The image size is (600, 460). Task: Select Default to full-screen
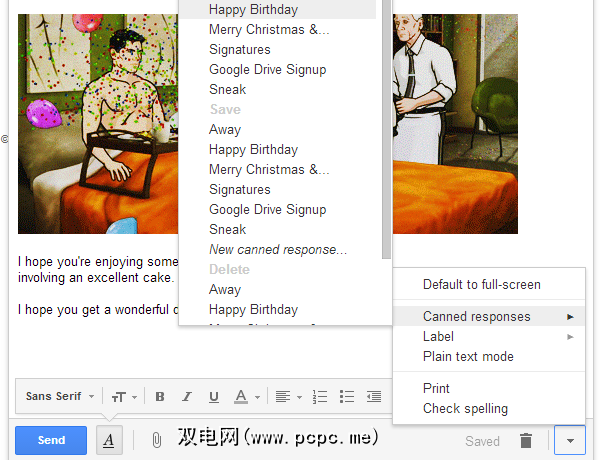pos(489,285)
